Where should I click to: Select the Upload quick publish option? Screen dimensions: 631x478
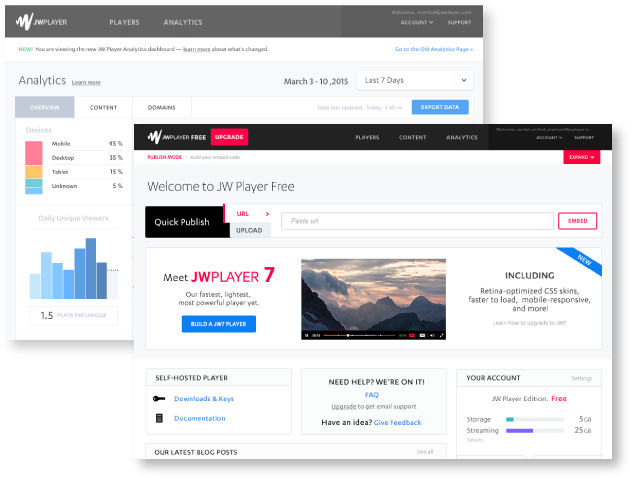pyautogui.click(x=250, y=230)
